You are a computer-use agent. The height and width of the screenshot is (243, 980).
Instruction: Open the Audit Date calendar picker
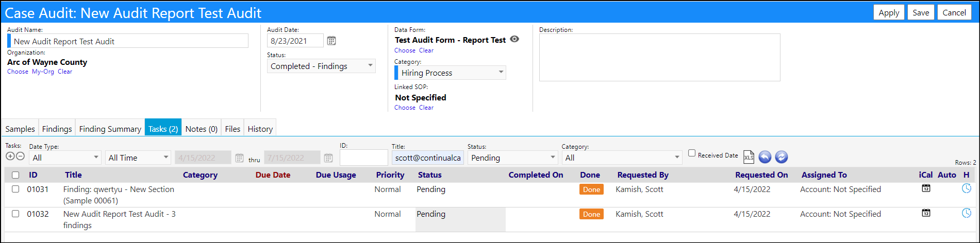coord(331,41)
